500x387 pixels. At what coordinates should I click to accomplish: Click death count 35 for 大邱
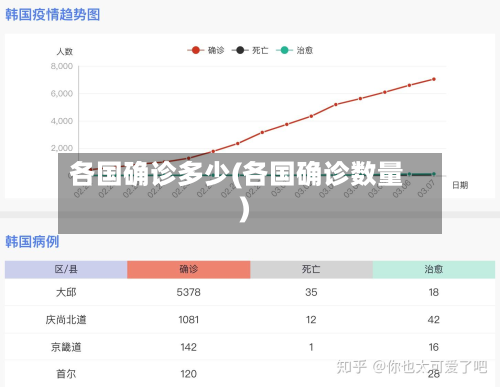click(x=311, y=292)
